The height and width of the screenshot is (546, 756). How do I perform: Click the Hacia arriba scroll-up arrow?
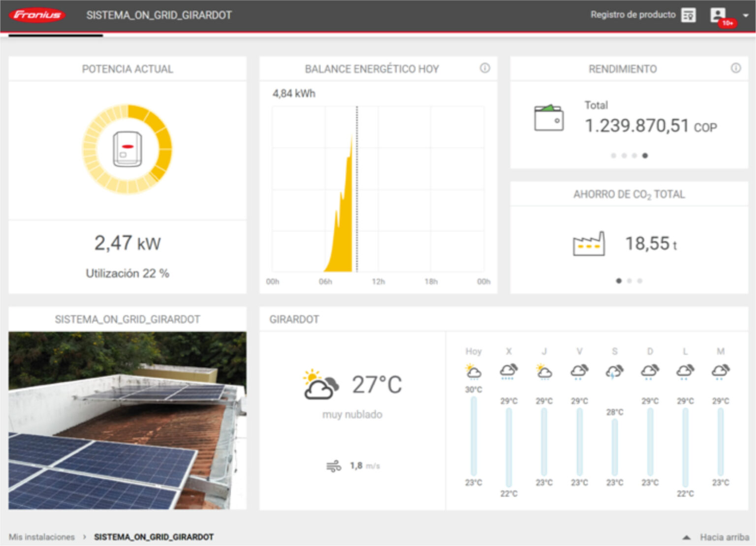[686, 537]
